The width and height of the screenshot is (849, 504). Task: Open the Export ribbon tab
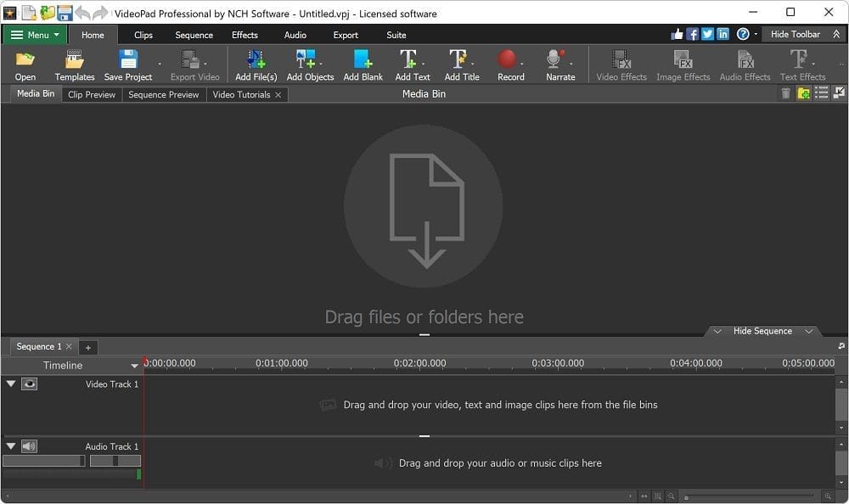pyautogui.click(x=346, y=35)
